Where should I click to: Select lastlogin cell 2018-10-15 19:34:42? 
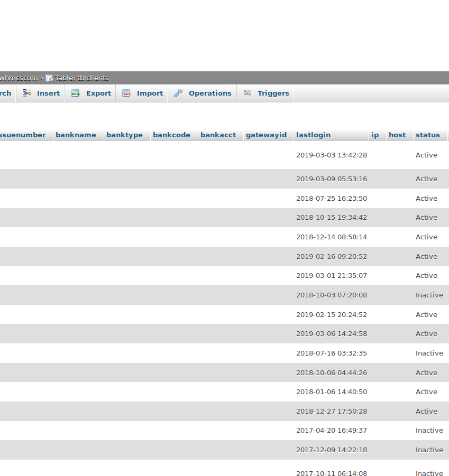(332, 217)
